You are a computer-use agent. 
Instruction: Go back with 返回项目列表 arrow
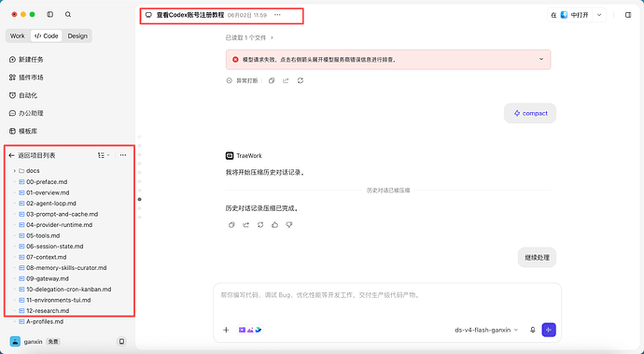coord(11,155)
